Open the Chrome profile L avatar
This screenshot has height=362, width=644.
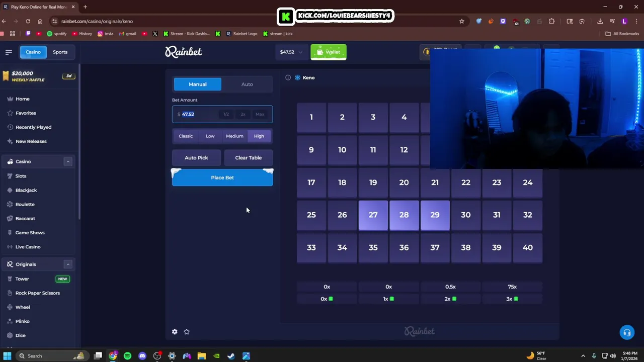click(624, 21)
